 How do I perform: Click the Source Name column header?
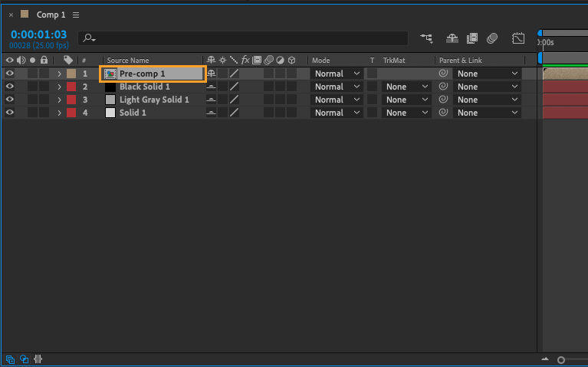[128, 61]
